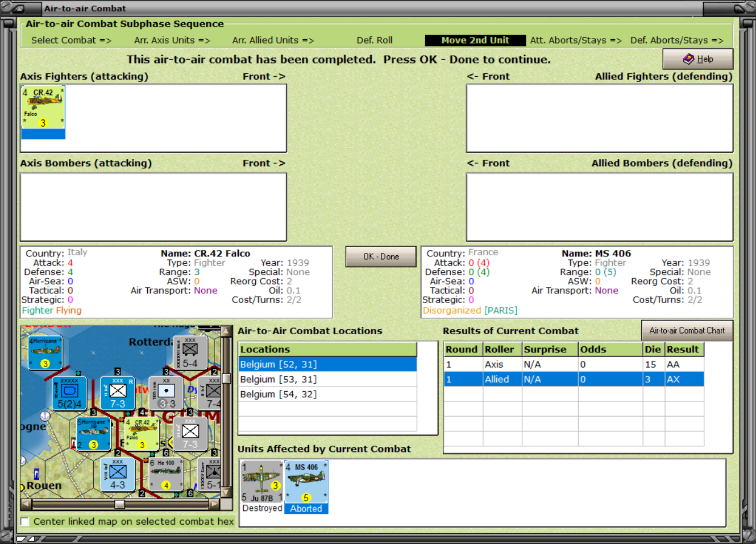Select the gray VI Inf 7-3 counter

pos(190,434)
